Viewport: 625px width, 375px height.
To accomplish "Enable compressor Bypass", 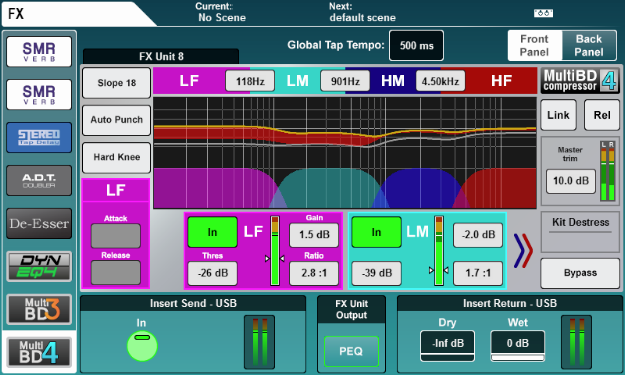I will coord(580,273).
